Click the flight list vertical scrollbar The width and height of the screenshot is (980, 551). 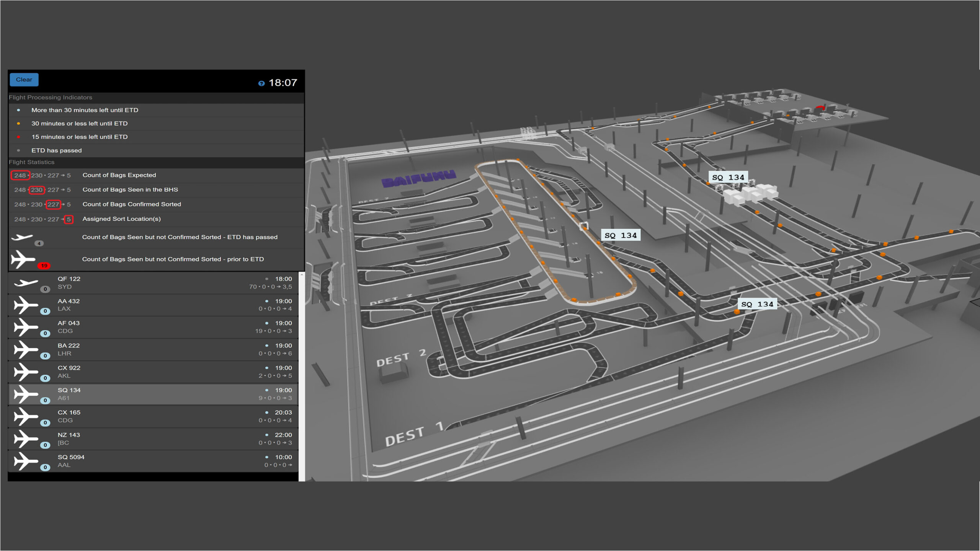pos(302,377)
